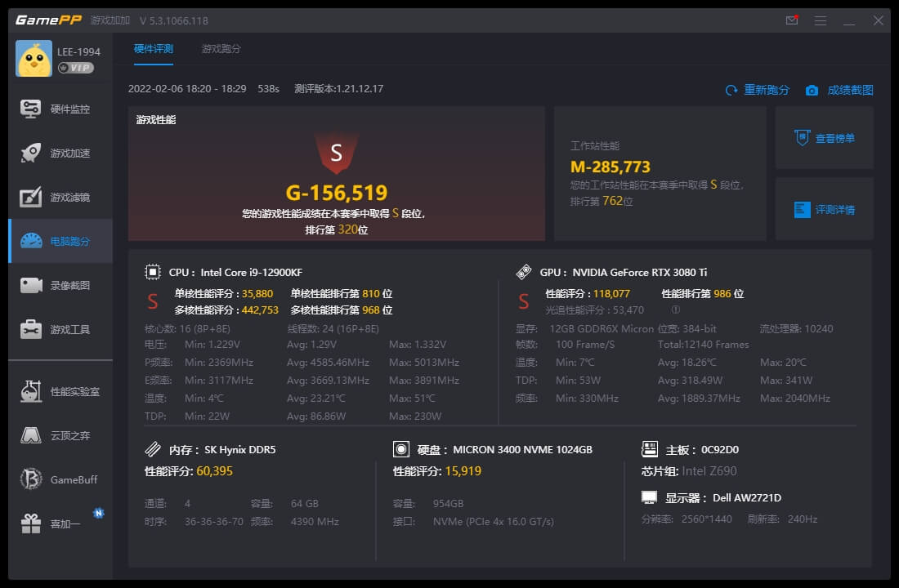Click NVIDIA GeForce RTX 3080 Ti name
899x588 pixels.
pos(640,272)
